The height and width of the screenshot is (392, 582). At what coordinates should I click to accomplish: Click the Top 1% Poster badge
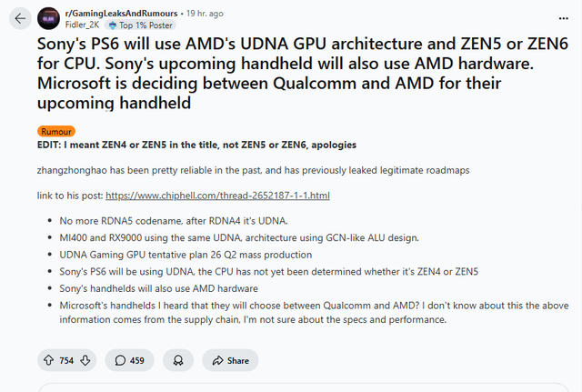tap(140, 25)
